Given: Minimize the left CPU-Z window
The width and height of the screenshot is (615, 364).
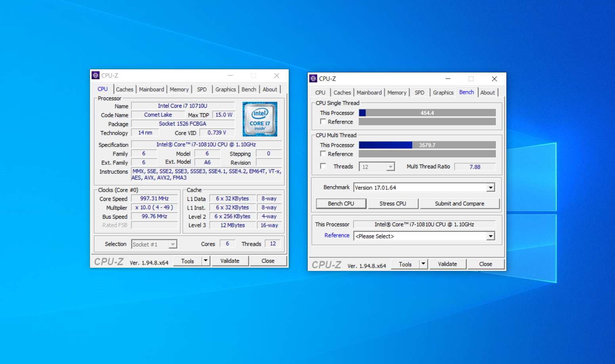Looking at the screenshot, I should [230, 76].
